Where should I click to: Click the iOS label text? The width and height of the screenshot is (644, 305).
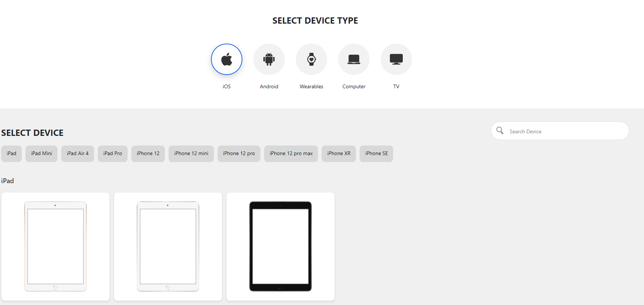click(x=226, y=86)
